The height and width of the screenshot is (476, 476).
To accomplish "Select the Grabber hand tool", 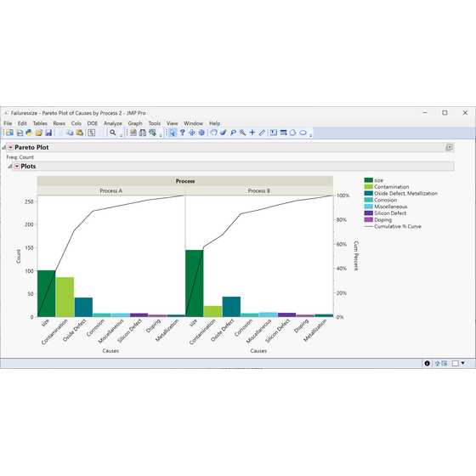I will coord(213,133).
